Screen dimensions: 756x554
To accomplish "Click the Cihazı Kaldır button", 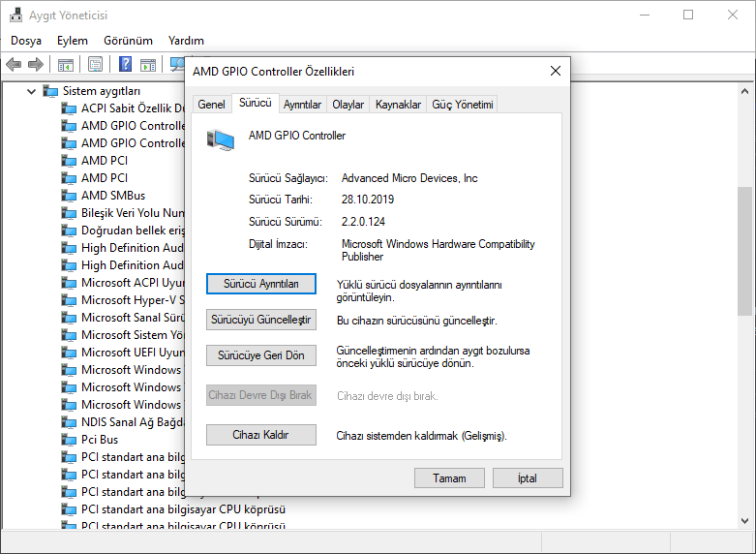I will click(261, 435).
